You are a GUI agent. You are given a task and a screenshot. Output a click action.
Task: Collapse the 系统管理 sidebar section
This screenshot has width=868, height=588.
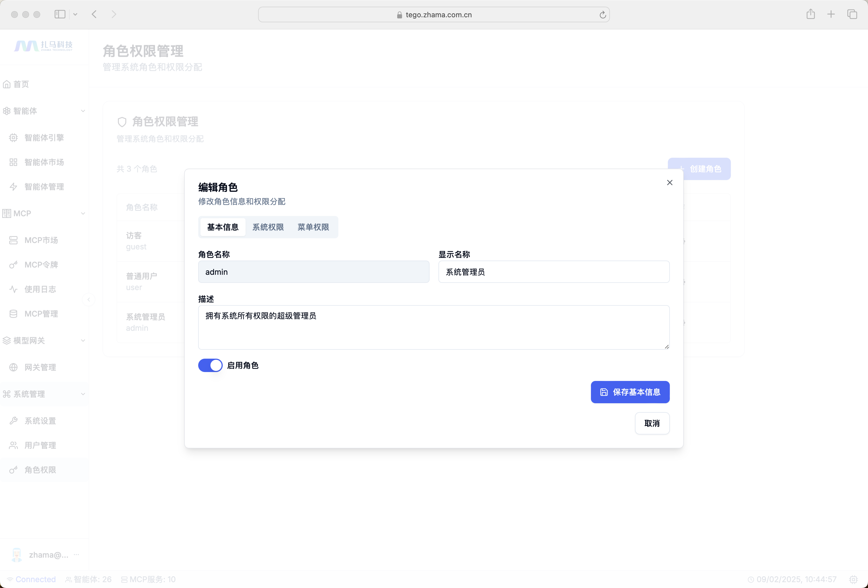(83, 394)
